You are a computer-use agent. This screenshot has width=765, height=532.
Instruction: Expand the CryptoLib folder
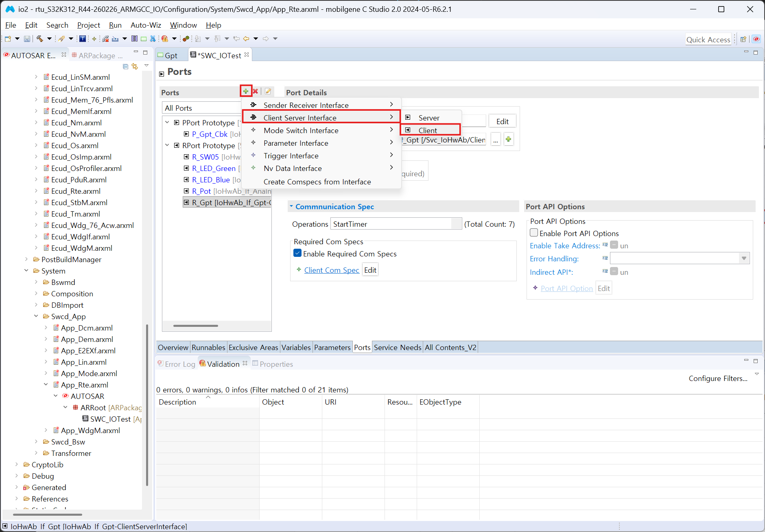coord(17,464)
